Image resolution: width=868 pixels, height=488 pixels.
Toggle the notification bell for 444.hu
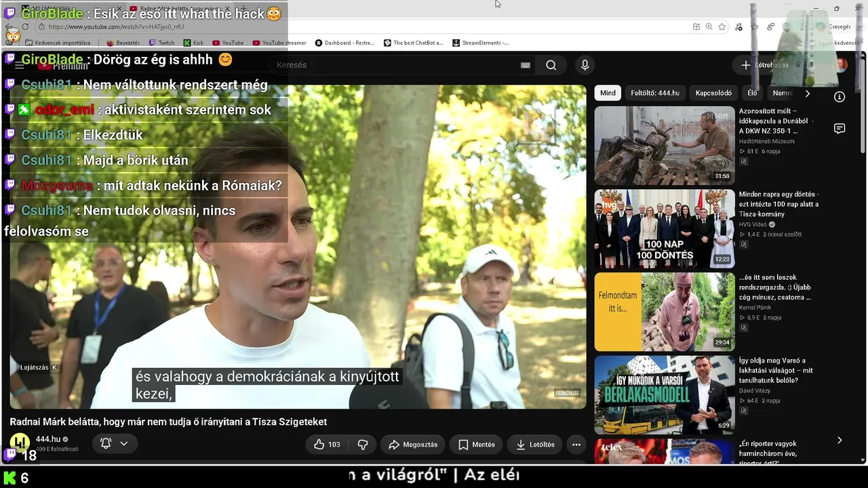point(106,443)
